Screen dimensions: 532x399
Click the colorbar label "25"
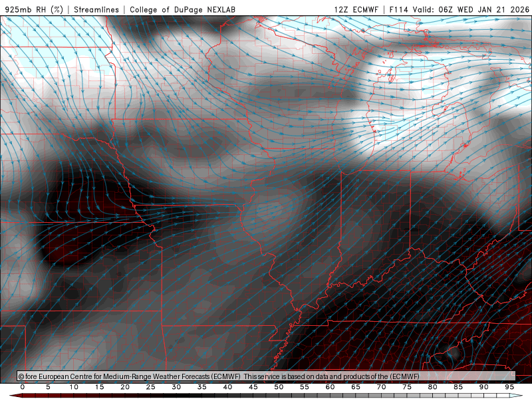tap(151, 387)
